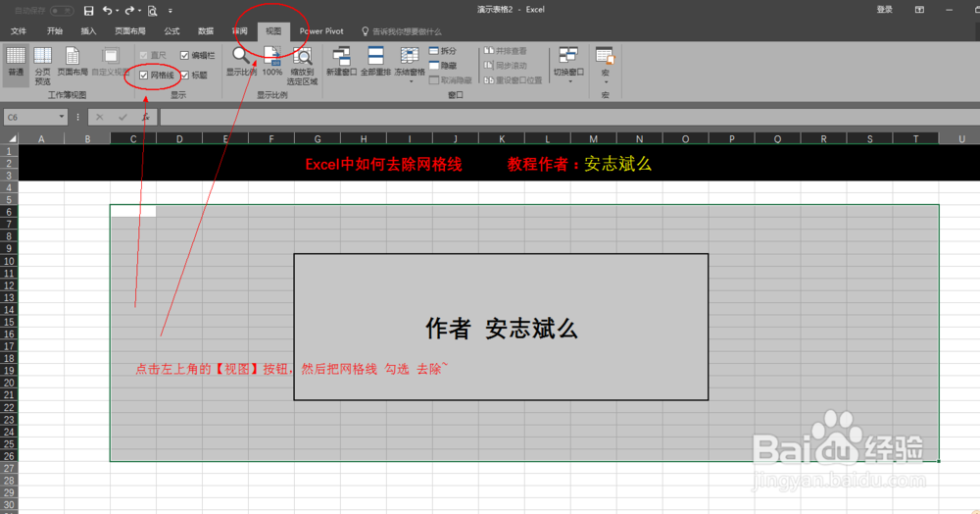Switch to the 数据 Data tab
Image resolution: width=980 pixels, height=514 pixels.
pyautogui.click(x=206, y=30)
